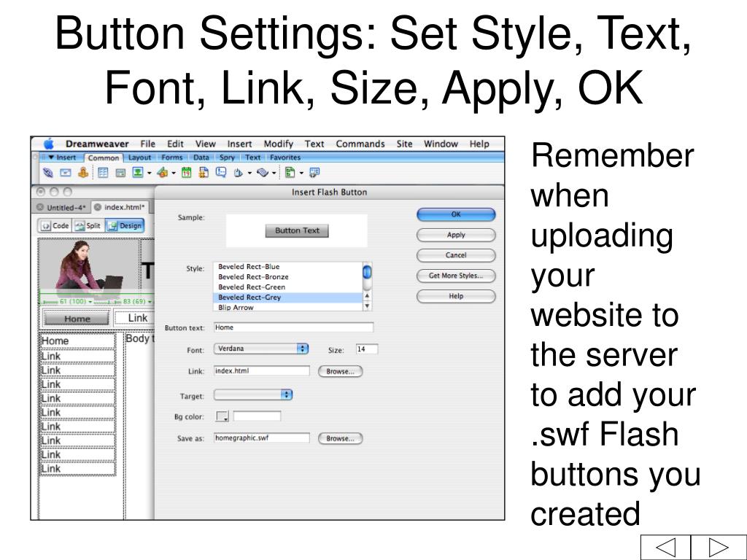Image resolution: width=747 pixels, height=560 pixels.
Task: Click the Script icon in Insert bar
Action: click(263, 172)
